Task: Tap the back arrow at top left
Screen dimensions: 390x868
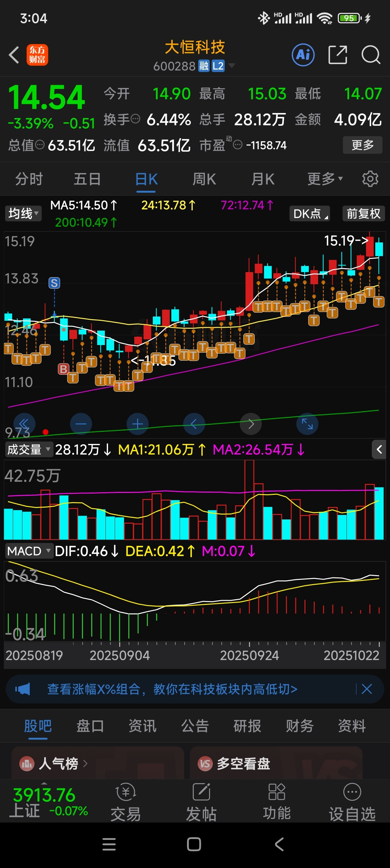Action: (14, 55)
